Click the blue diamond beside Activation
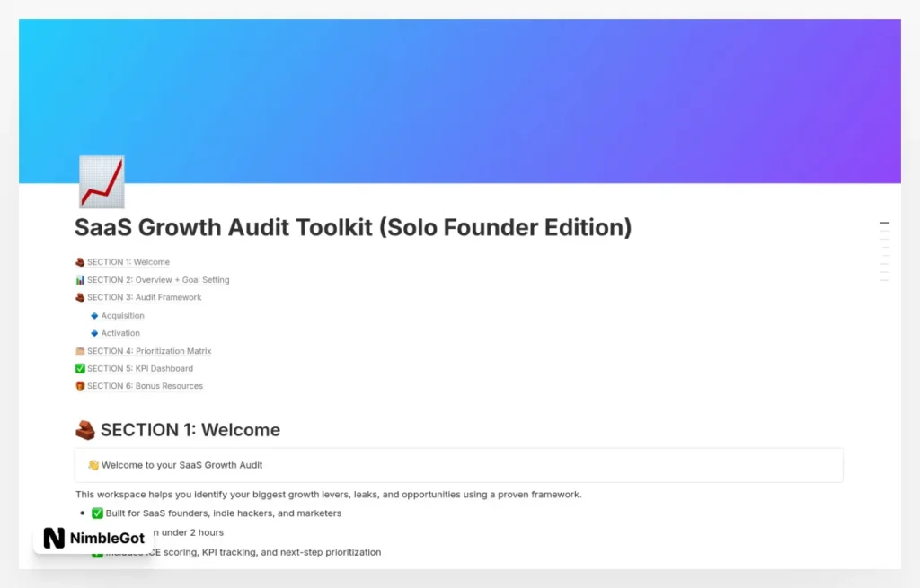This screenshot has width=920, height=588. point(94,333)
